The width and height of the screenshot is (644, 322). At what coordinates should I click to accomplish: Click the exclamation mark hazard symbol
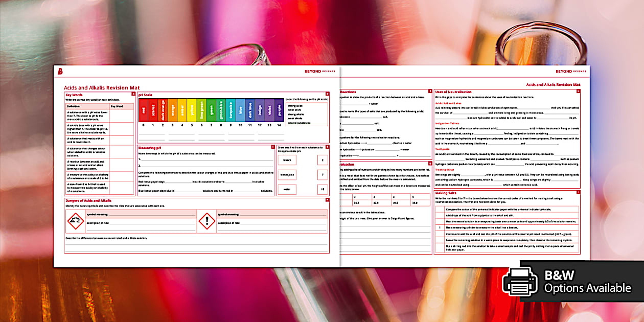click(x=206, y=220)
